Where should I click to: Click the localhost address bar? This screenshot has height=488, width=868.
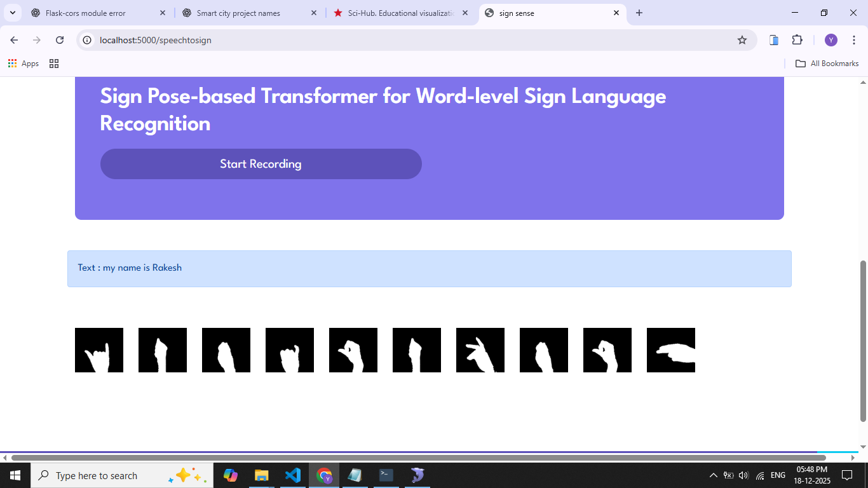click(407, 40)
